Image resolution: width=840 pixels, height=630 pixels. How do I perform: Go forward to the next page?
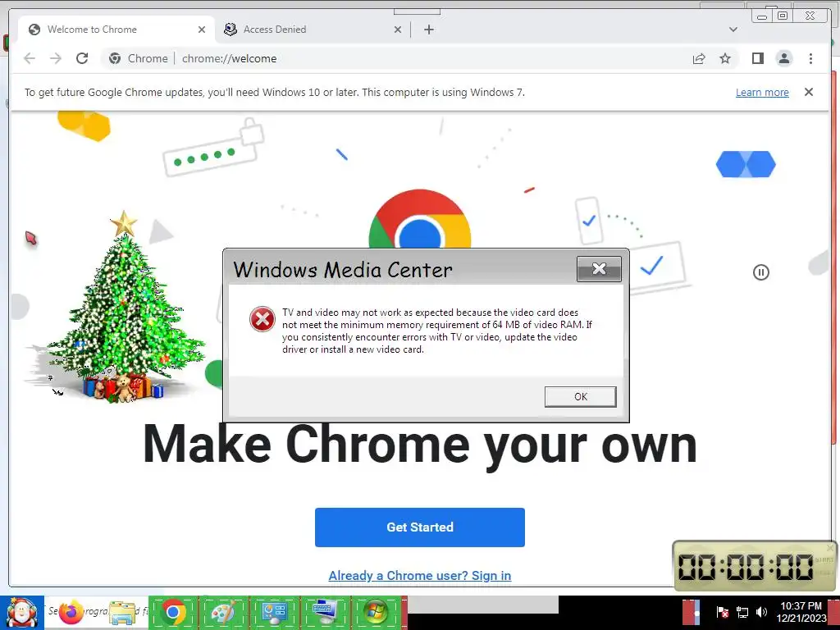click(x=56, y=58)
